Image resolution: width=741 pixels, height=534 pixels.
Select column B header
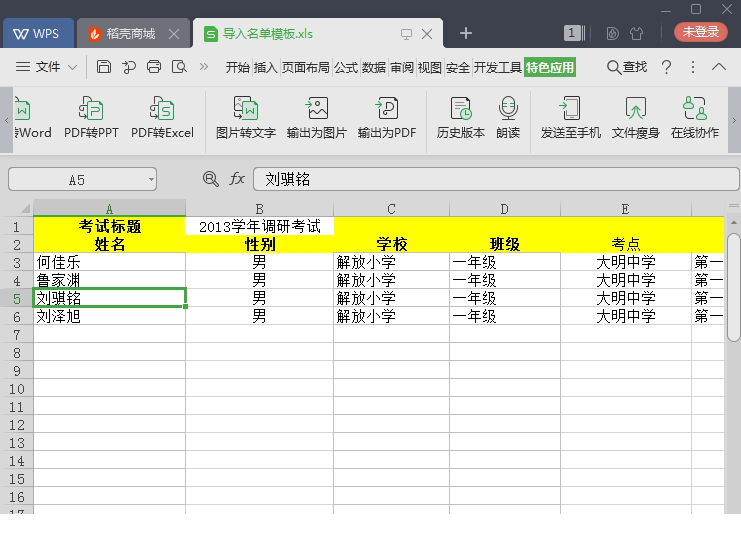click(x=259, y=208)
